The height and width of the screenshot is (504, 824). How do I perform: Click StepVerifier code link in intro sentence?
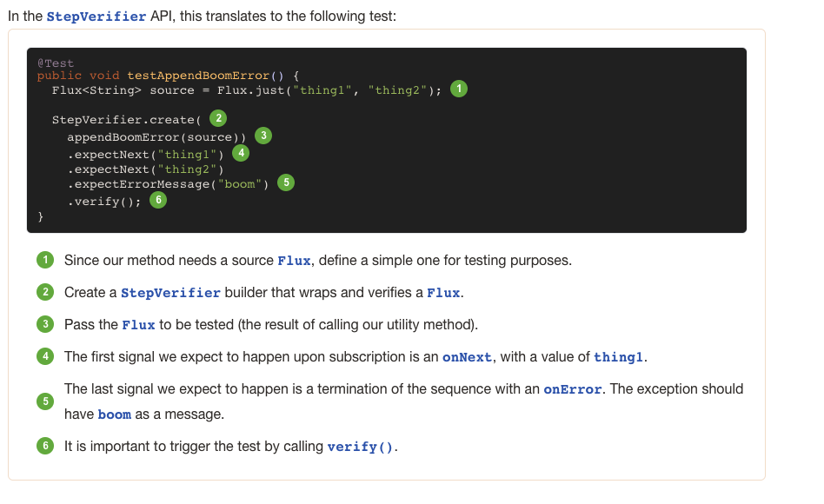pyautogui.click(x=96, y=17)
